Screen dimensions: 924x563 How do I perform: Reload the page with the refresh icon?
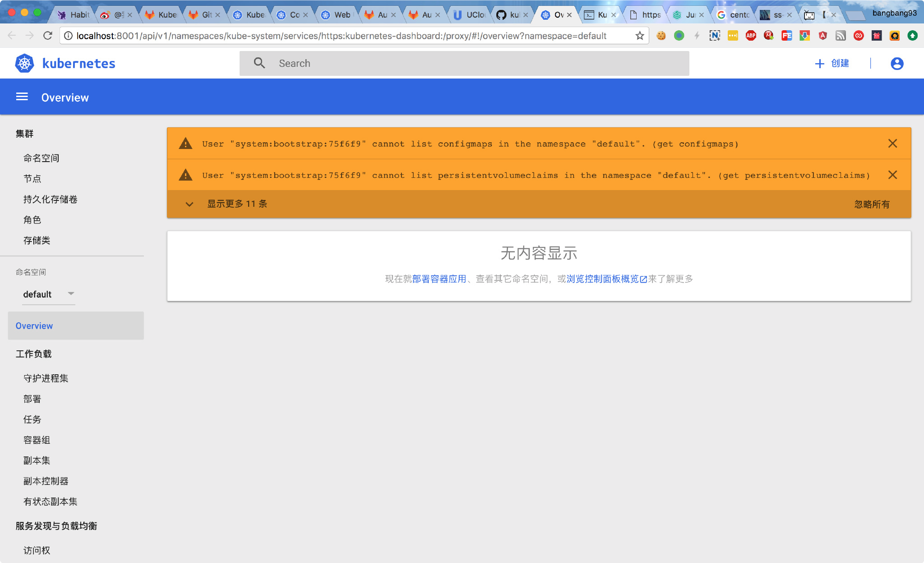point(48,35)
